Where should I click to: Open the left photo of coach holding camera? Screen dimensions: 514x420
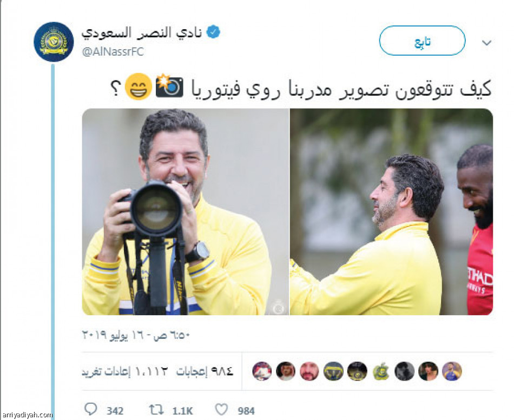[185, 212]
